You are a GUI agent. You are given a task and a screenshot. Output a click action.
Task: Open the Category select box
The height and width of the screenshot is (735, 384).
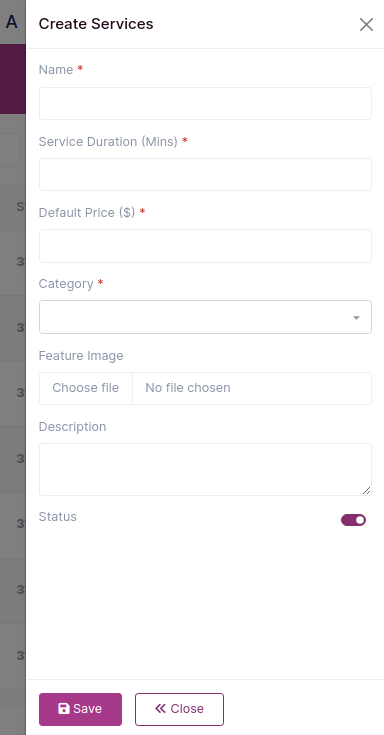pyautogui.click(x=205, y=317)
